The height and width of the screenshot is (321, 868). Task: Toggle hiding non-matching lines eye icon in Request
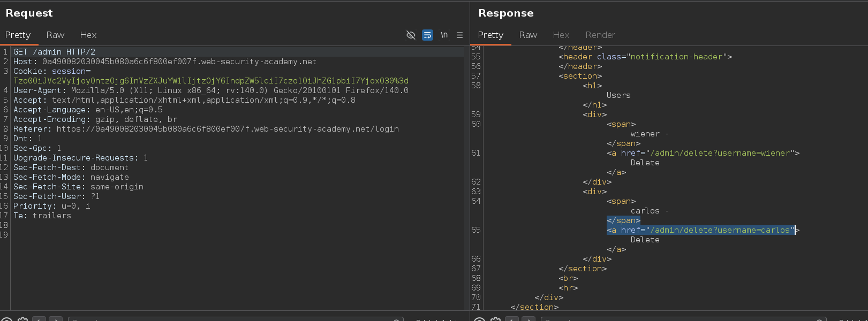coord(411,35)
